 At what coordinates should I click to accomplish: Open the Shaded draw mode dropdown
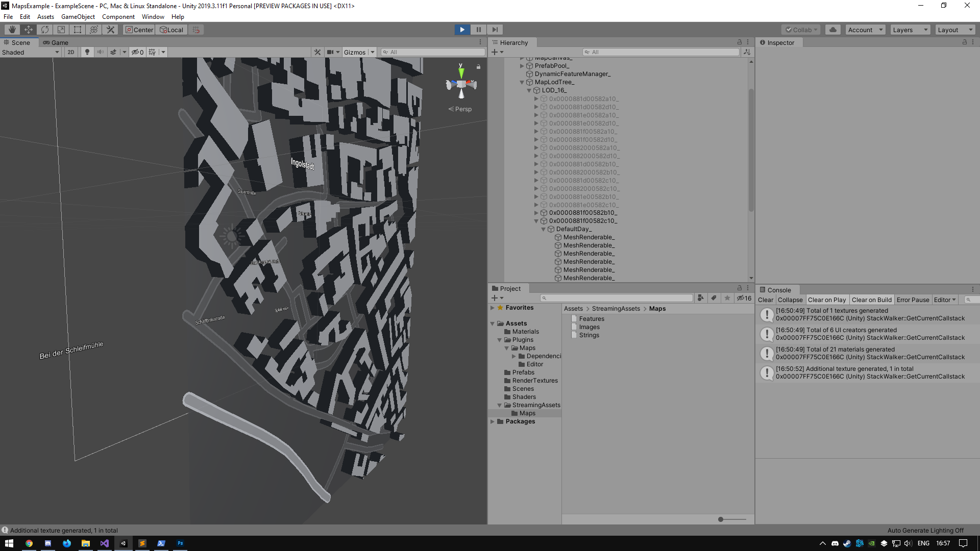coord(31,52)
